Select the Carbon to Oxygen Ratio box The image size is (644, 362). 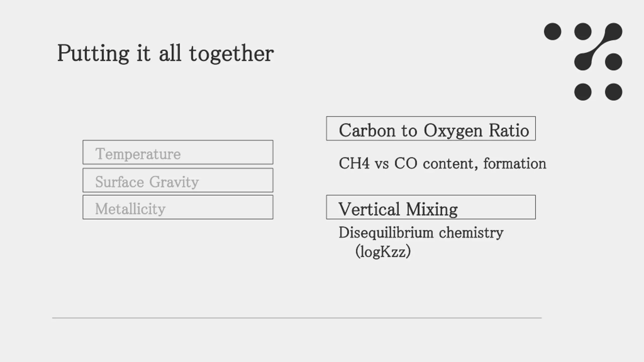pos(431,128)
